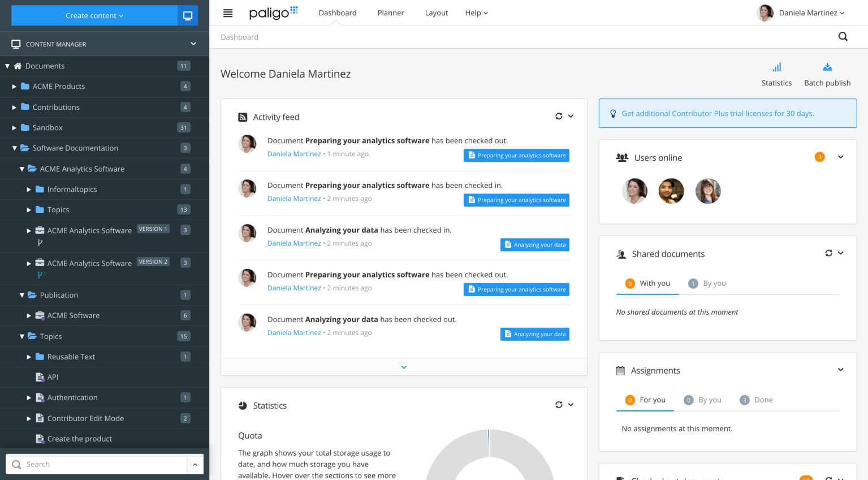Screen dimensions: 868x480
Task: Click the Contributor Plus trial licenses link
Action: (x=718, y=113)
